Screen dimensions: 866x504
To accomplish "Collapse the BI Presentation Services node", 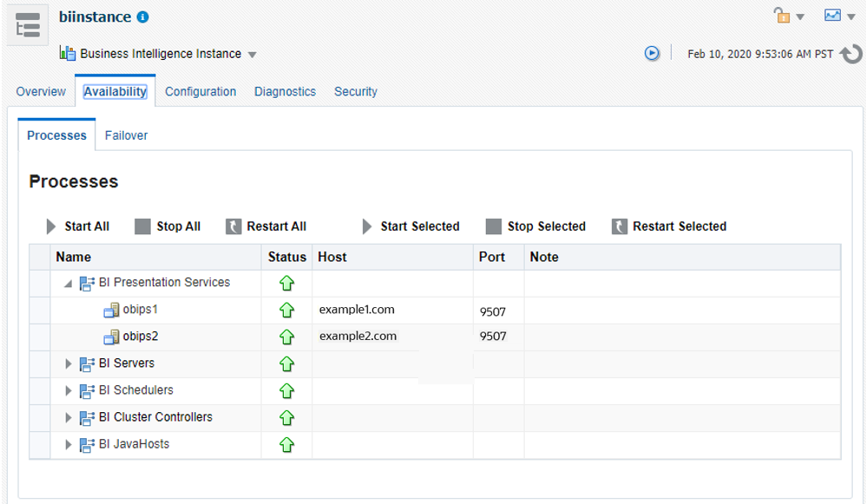I will (x=69, y=284).
